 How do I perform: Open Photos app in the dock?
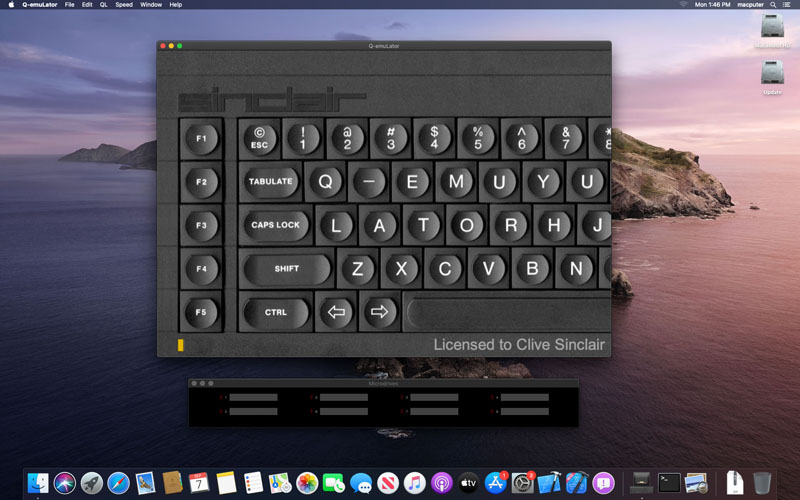click(x=307, y=483)
